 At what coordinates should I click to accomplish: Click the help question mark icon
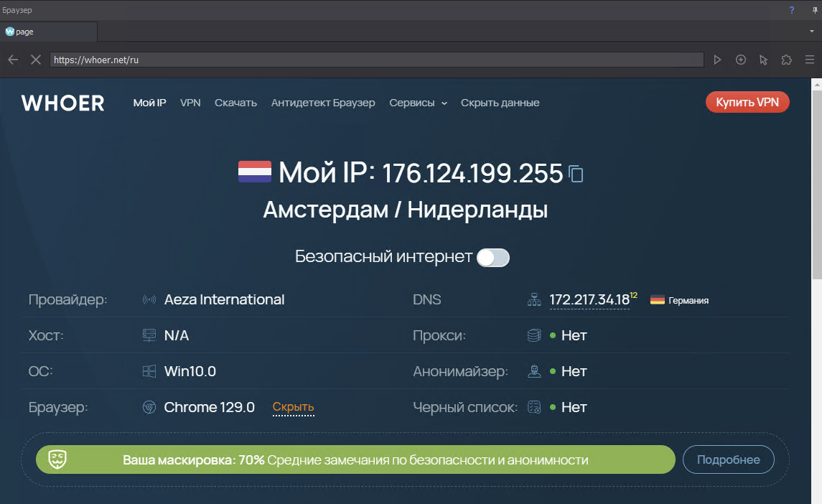pyautogui.click(x=792, y=10)
